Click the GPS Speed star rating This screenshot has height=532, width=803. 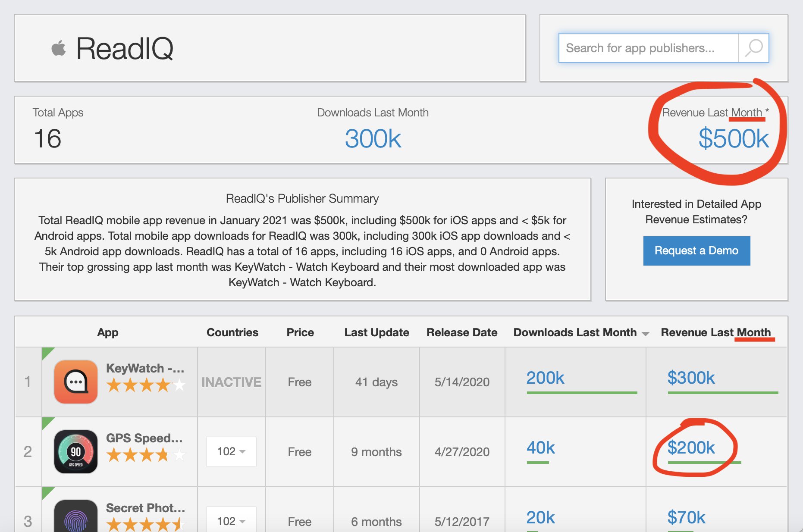(146, 455)
